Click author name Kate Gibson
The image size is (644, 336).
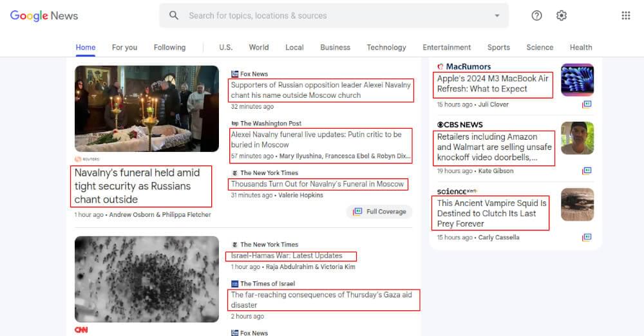[x=496, y=171]
